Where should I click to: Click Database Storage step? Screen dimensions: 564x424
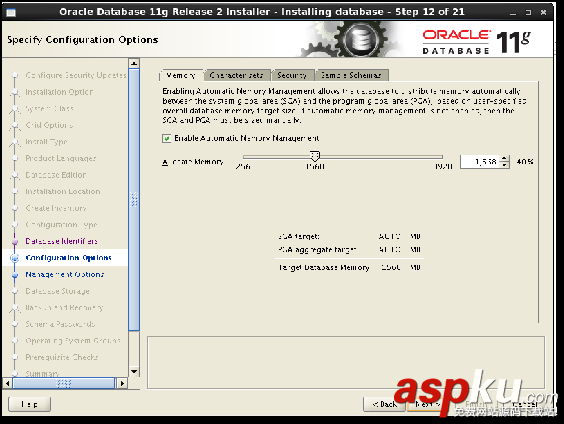[x=57, y=291]
